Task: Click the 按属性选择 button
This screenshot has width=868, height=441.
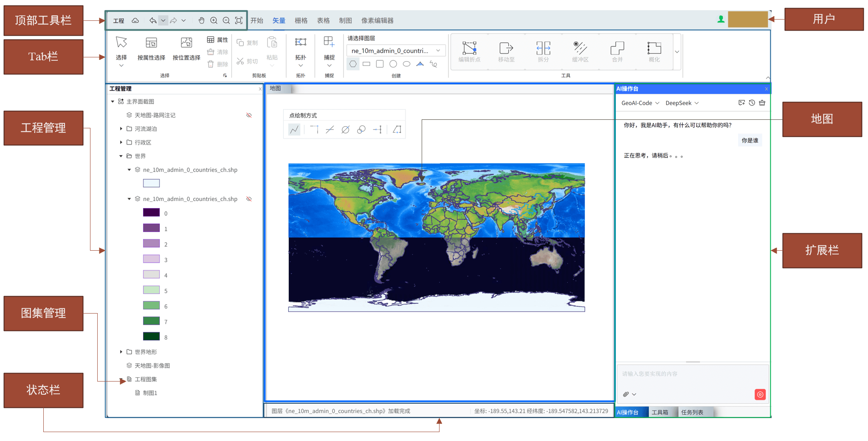Action: (x=151, y=49)
